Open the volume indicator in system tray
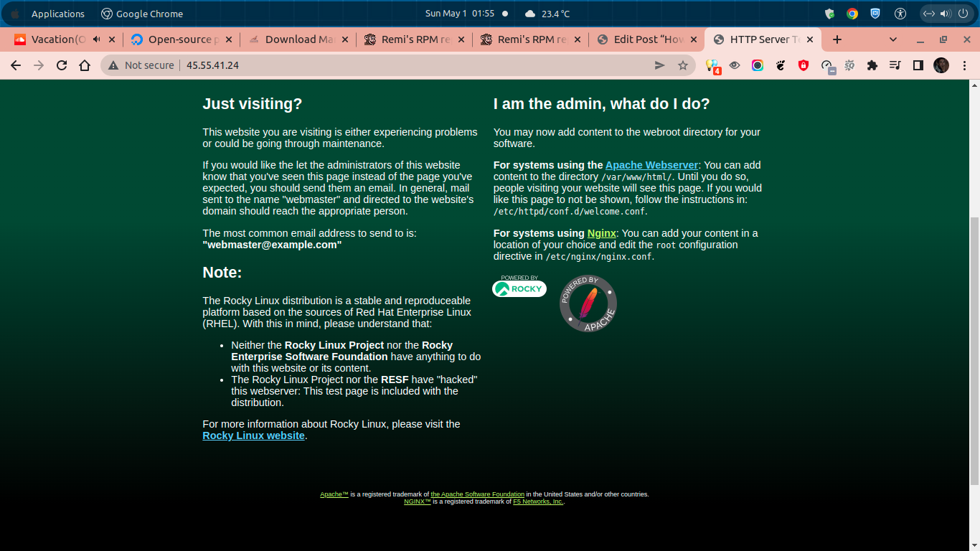The height and width of the screenshot is (551, 980). point(945,14)
